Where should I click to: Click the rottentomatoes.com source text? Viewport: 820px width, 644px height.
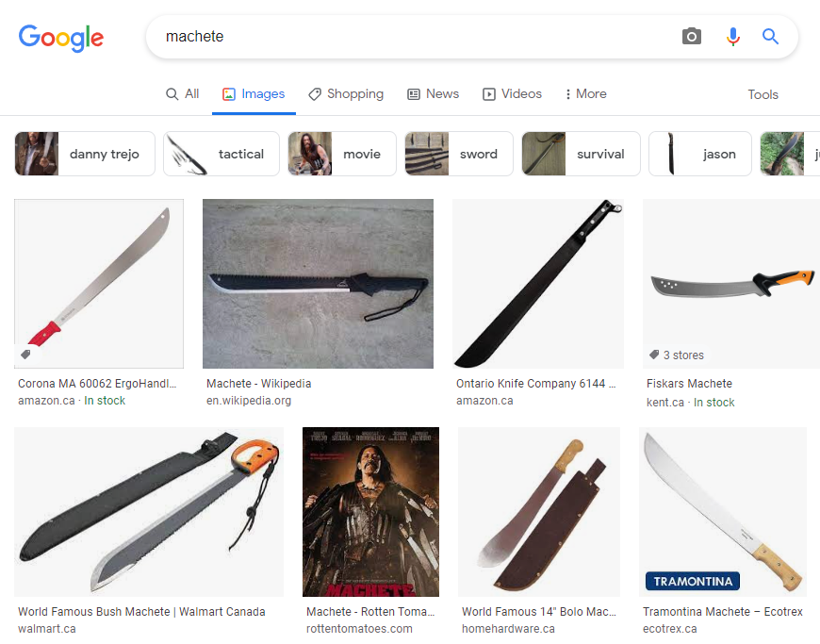[x=359, y=629]
